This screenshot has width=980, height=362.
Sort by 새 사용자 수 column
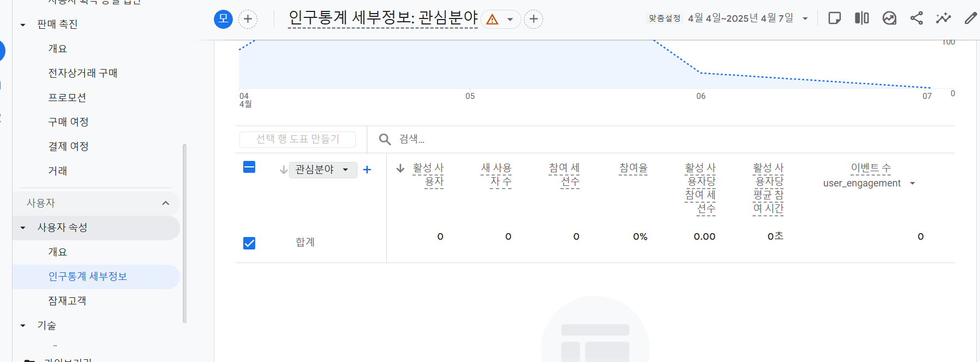tap(496, 174)
